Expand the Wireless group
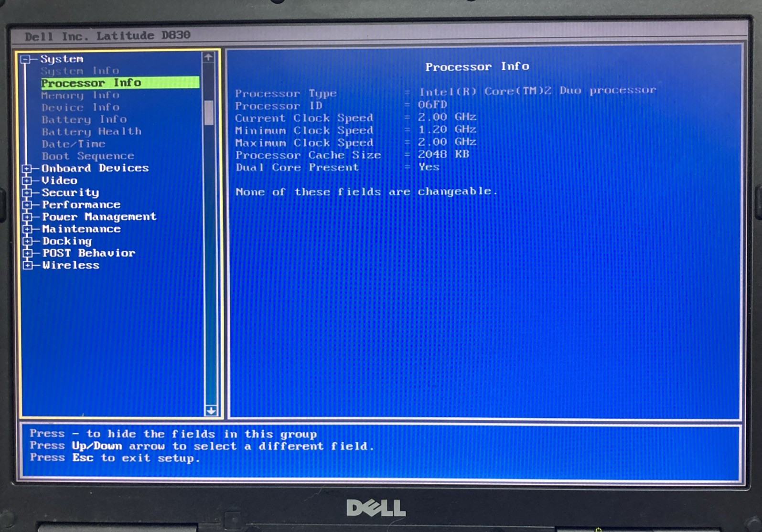The image size is (762, 532). click(27, 266)
